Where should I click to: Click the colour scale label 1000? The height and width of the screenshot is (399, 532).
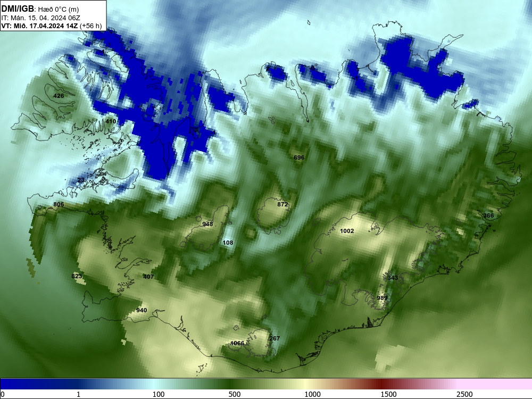click(312, 394)
